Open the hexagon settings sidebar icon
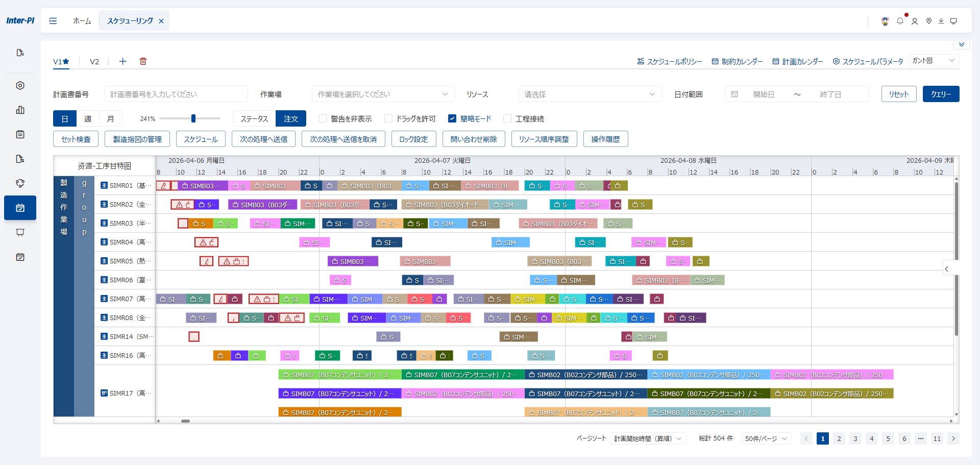980x465 pixels. point(20,85)
